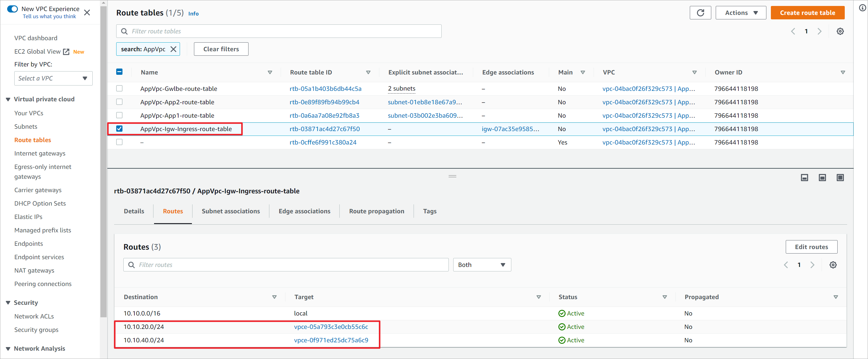
Task: Click the Filter routes search field
Action: point(286,265)
